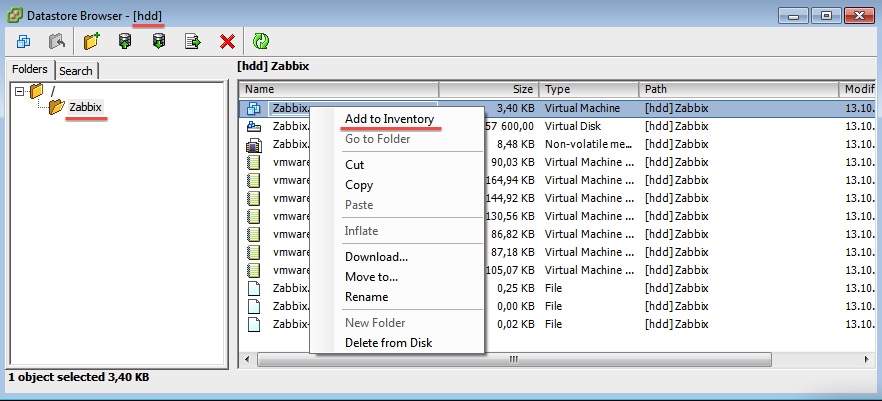
Task: Choose Delete from Disk menu entry
Action: [388, 343]
